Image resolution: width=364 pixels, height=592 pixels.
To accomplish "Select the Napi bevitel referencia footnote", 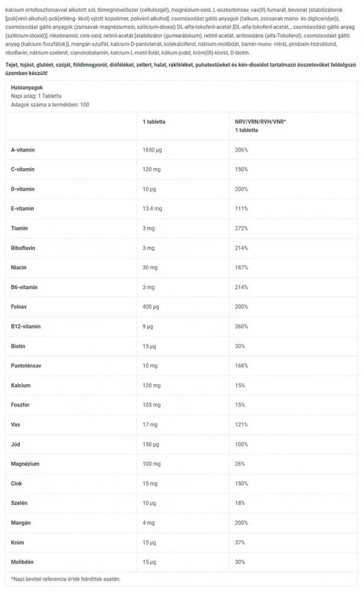I will point(66,578).
